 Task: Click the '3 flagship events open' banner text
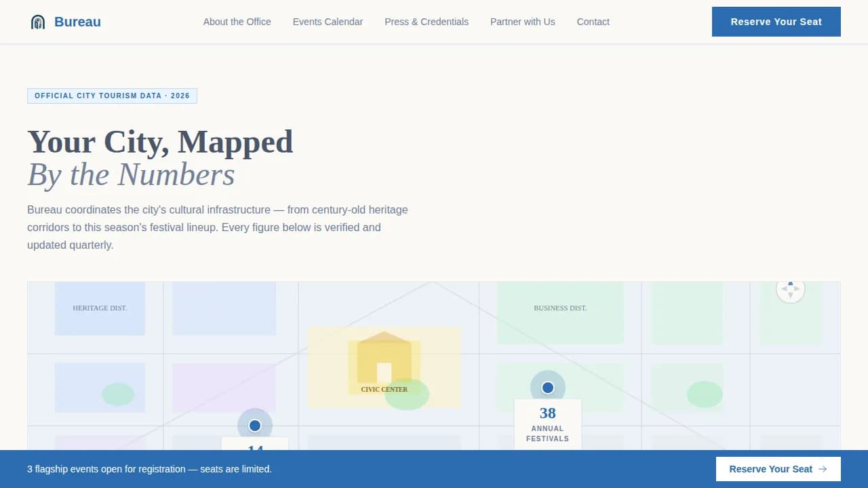[149, 469]
